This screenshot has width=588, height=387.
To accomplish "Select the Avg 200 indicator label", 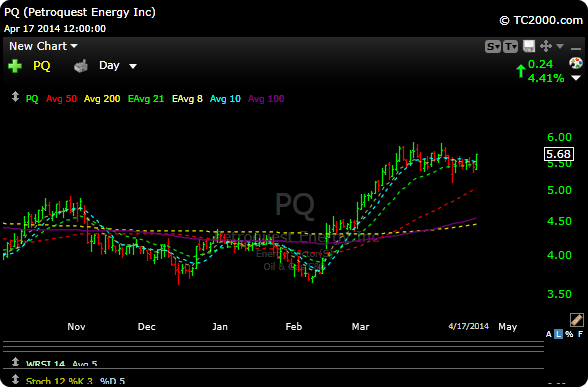I will tap(102, 99).
